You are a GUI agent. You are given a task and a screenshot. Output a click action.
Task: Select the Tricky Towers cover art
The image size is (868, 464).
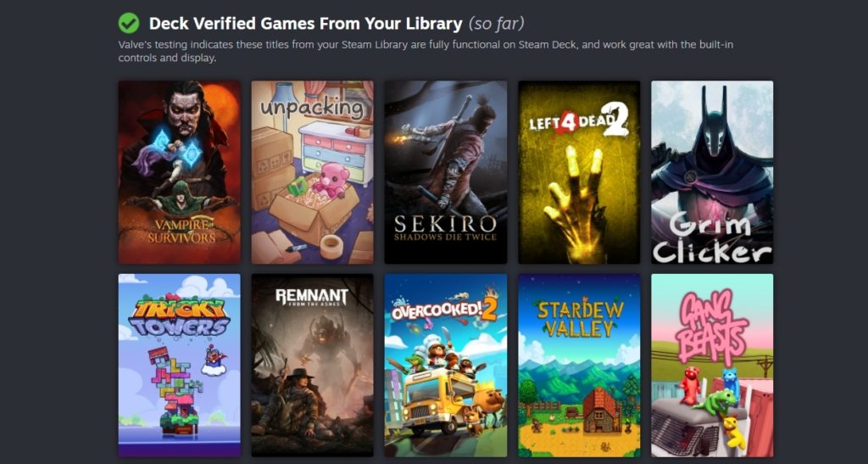pyautogui.click(x=180, y=366)
